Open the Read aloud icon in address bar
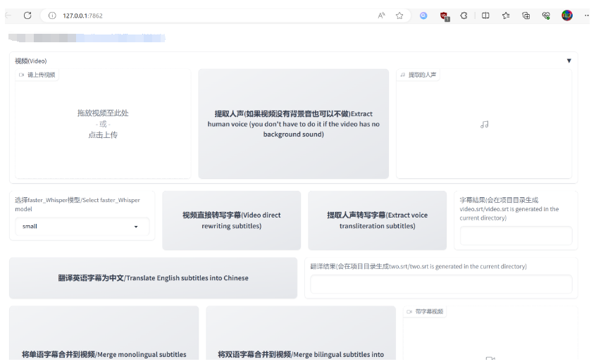Viewport: 596px width, 364px height. 382,15
